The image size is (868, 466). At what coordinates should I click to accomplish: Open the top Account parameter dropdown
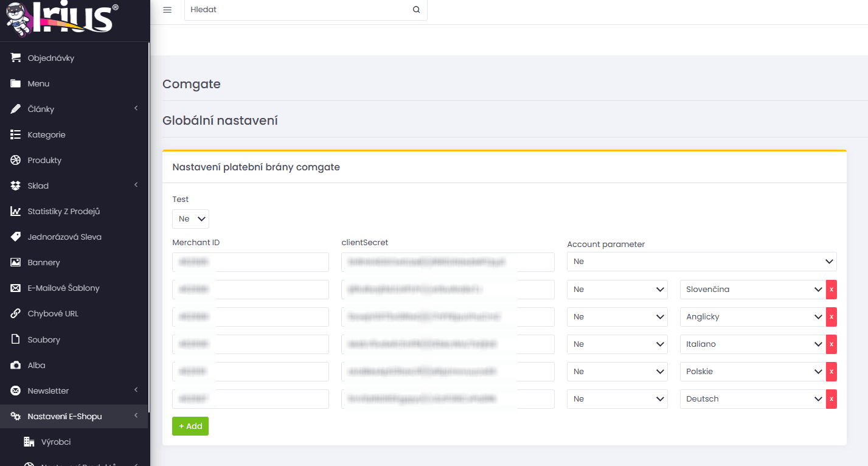(702, 262)
